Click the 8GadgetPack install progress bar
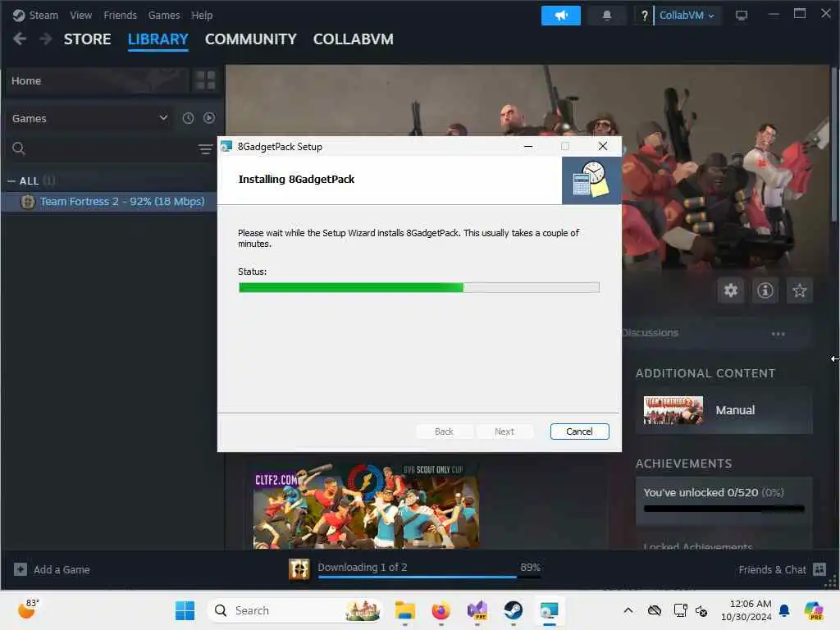 click(419, 288)
